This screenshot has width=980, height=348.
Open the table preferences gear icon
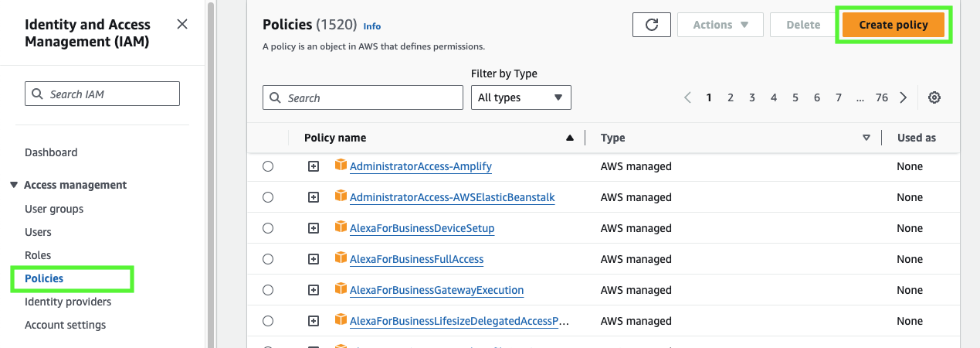[934, 97]
